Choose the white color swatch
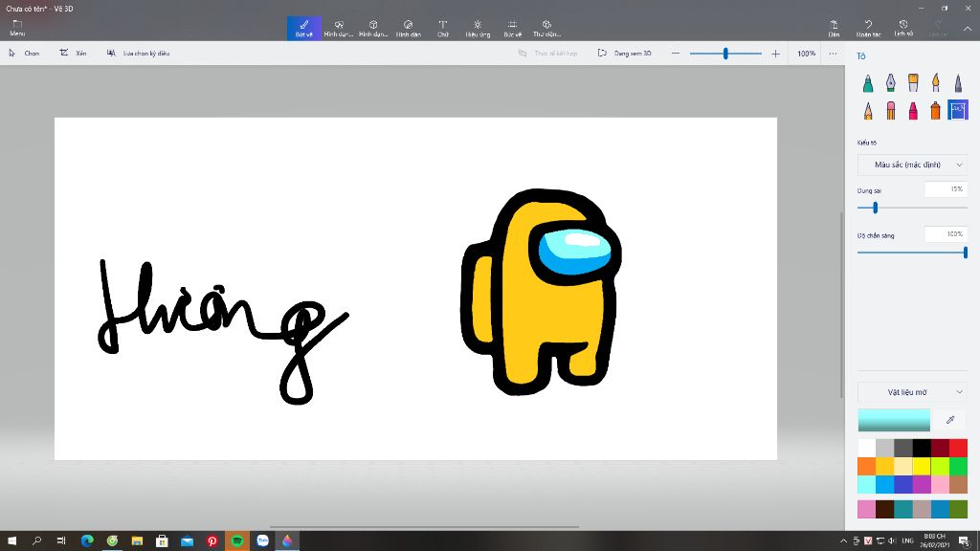This screenshot has width=980, height=551. tap(867, 448)
